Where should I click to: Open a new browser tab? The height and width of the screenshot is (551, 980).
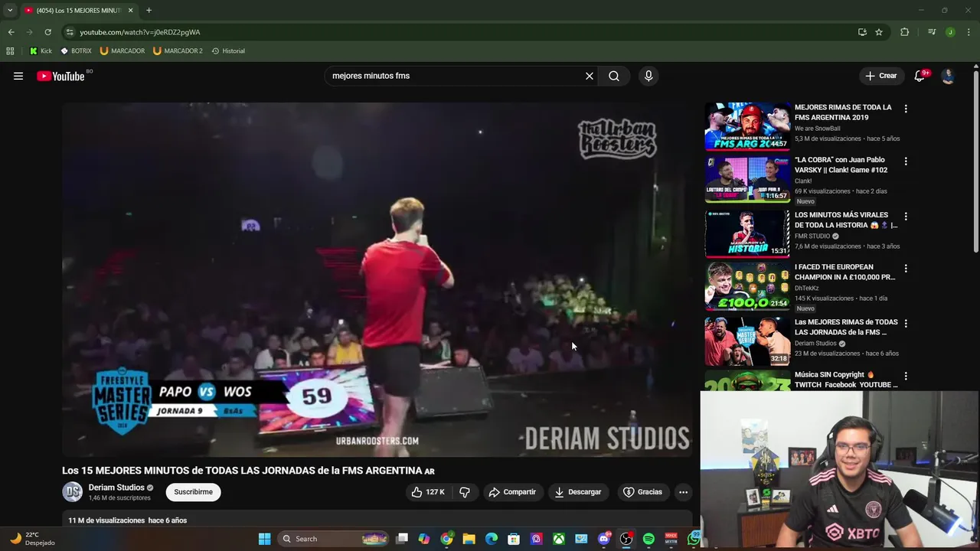[149, 11]
